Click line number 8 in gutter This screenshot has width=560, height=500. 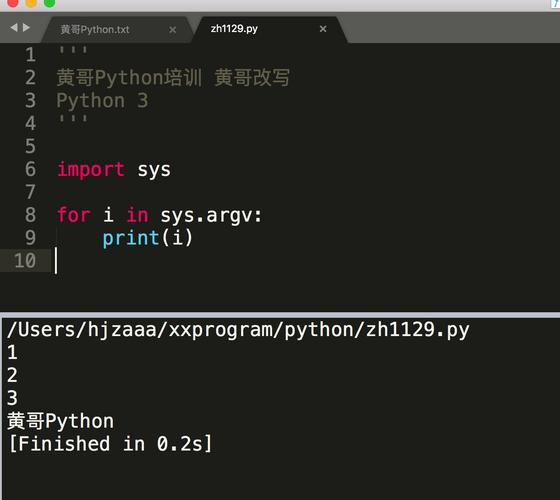click(30, 215)
